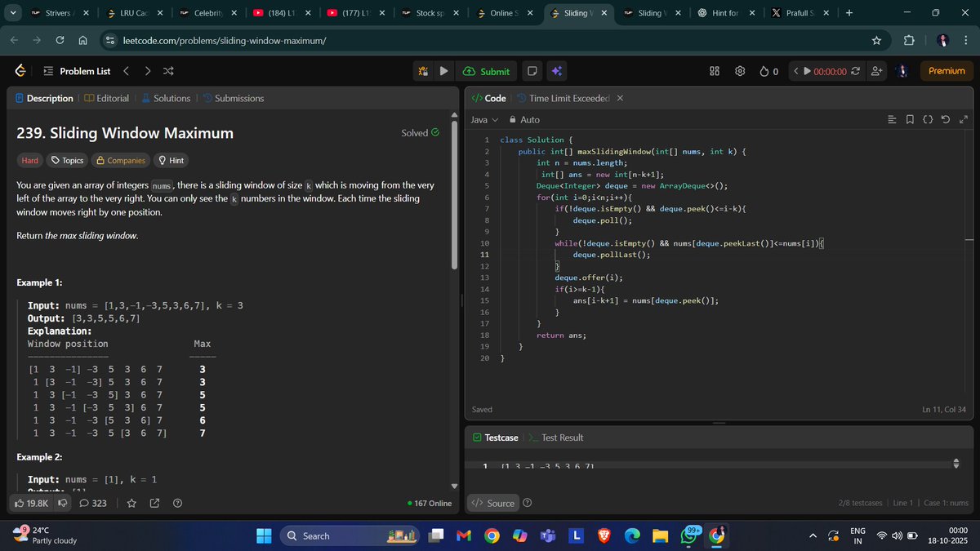Reset the timer with refresh icon
980x551 pixels.
855,71
